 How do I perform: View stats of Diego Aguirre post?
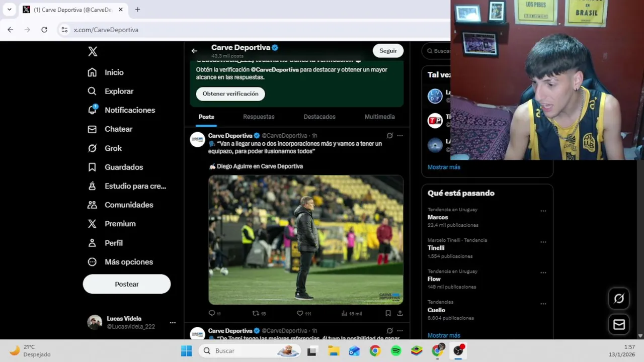345,313
